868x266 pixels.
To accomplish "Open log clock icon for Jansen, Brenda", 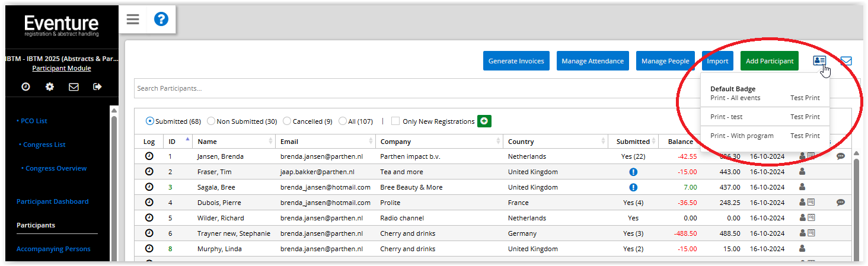I will pyautogui.click(x=149, y=156).
